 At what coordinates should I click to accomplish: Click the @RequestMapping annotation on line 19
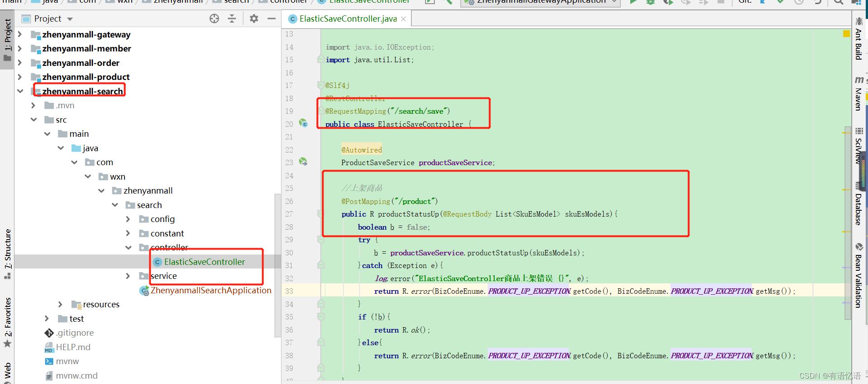coord(356,111)
